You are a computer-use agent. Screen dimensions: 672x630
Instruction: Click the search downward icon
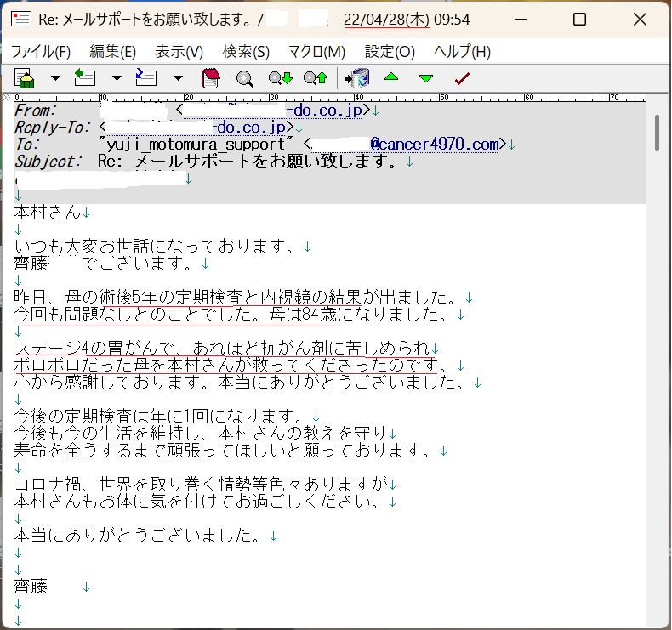tap(280, 78)
